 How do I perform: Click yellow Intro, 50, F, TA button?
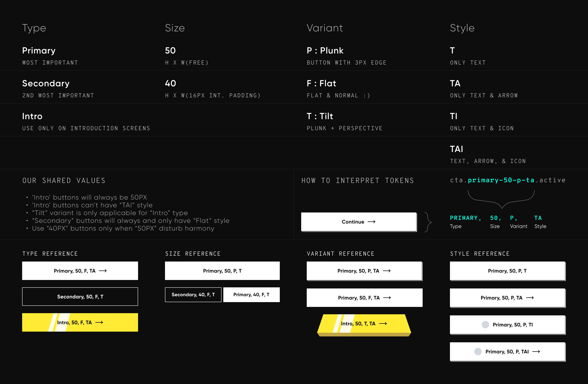(x=80, y=323)
